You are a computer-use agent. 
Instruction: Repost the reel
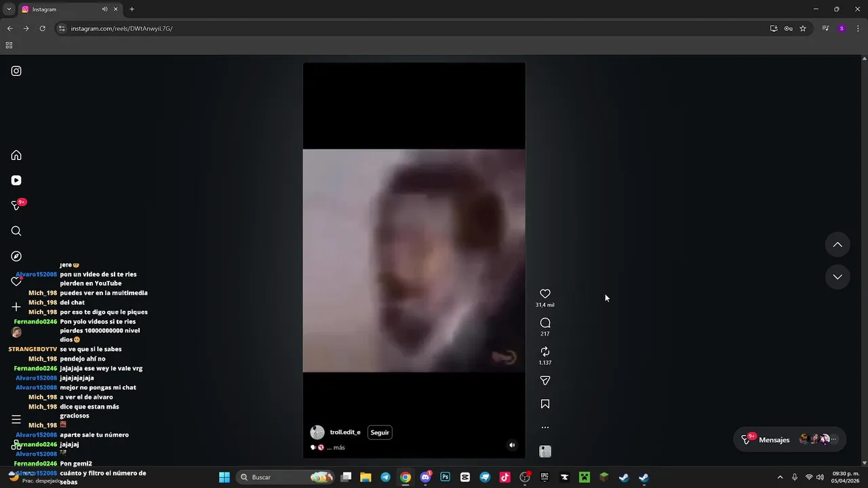545,352
